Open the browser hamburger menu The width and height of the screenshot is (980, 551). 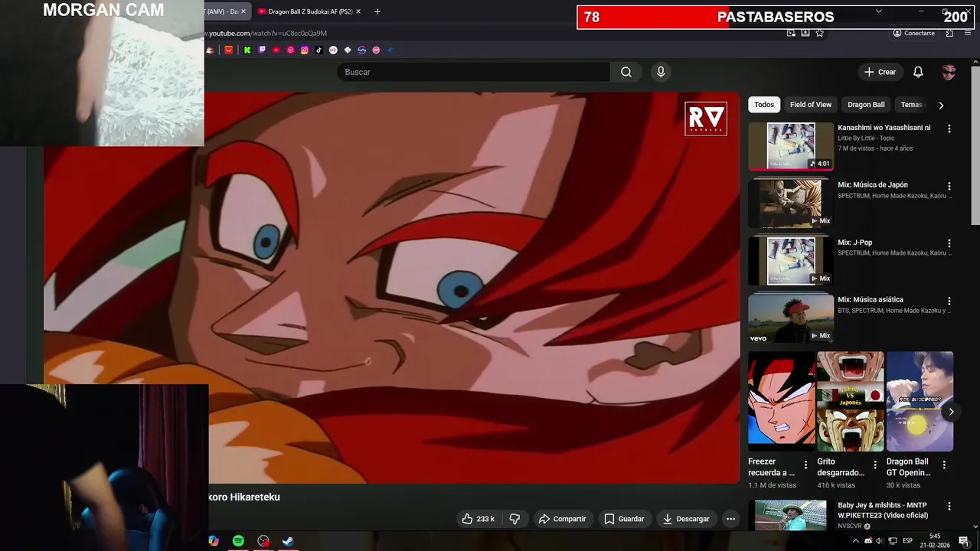[969, 33]
